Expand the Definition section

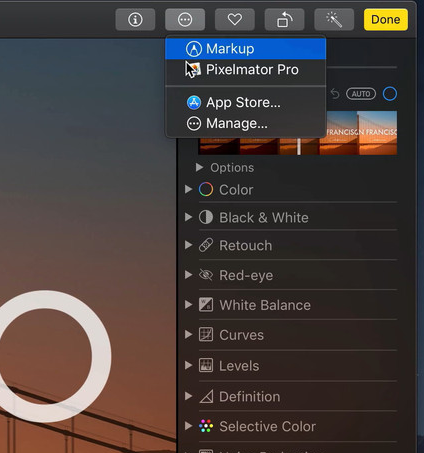click(188, 396)
